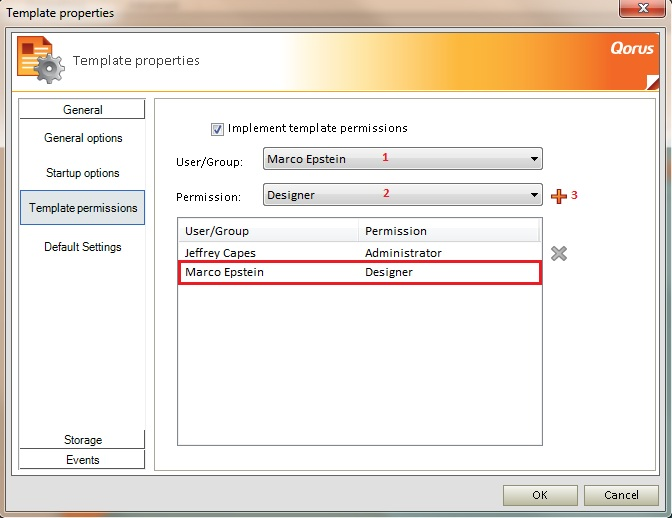Click the Designer cell in the table
This screenshot has height=518, width=672.
coord(389,272)
